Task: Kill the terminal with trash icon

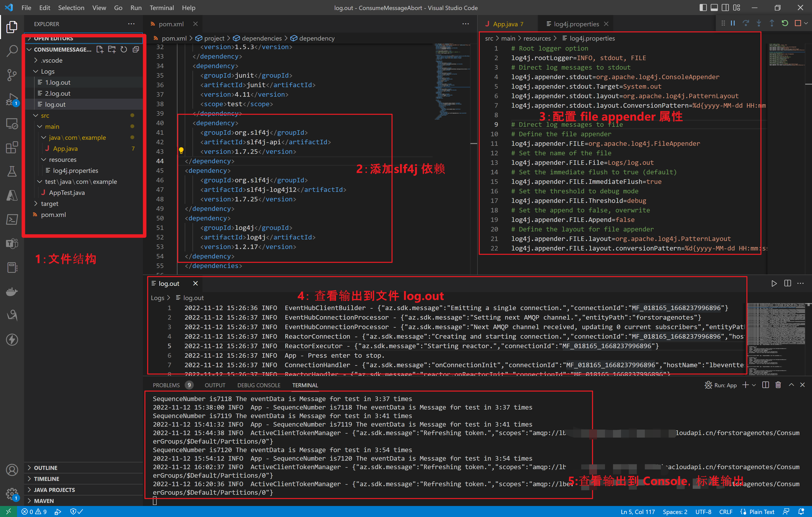Action: pos(778,385)
